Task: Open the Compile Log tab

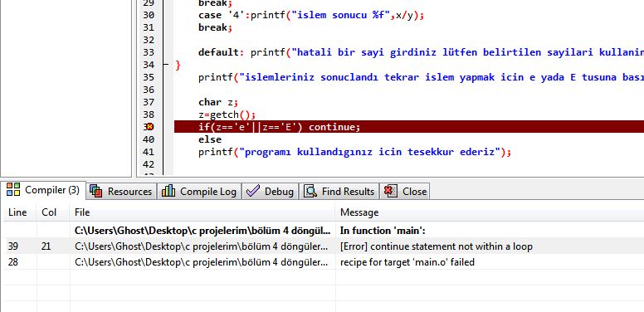Action: pos(199,192)
